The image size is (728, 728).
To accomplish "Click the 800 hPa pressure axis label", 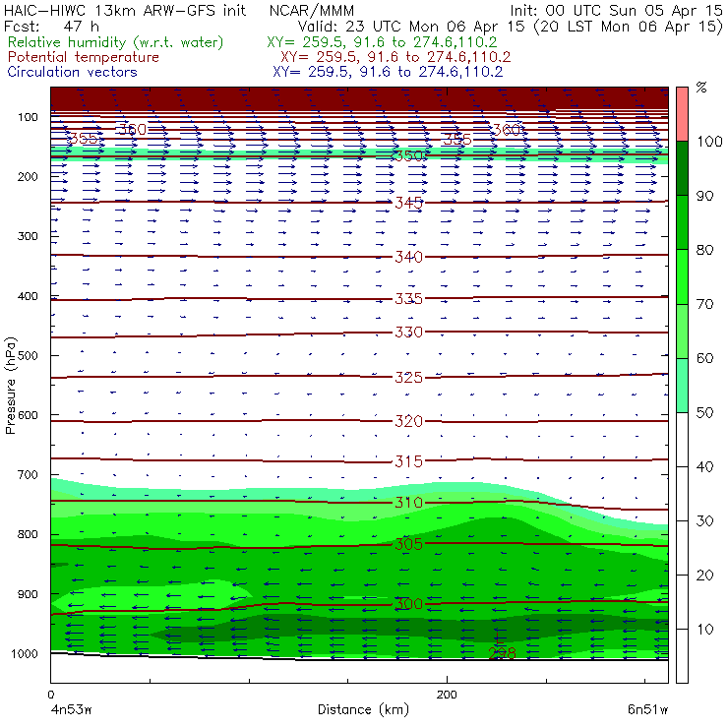I will click(x=28, y=534).
